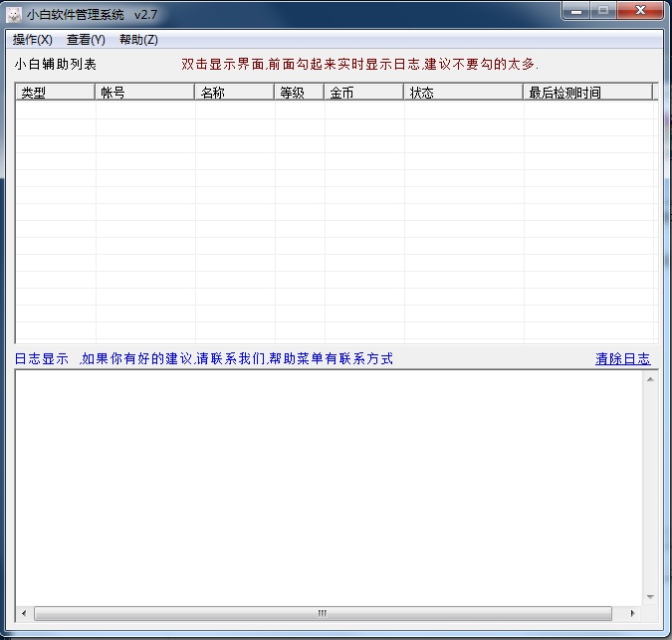The width and height of the screenshot is (672, 640).
Task: Sort the list by the 类型 column header
Action: 55,93
